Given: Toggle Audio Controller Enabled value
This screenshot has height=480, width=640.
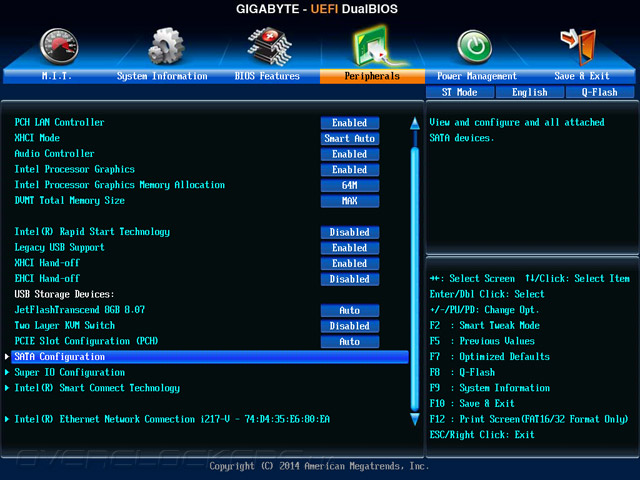Looking at the screenshot, I should 350,154.
